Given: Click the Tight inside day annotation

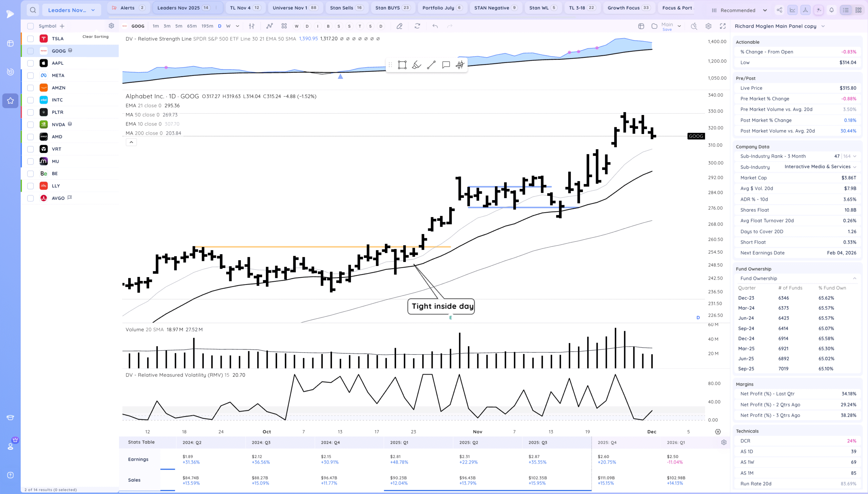Looking at the screenshot, I should (441, 306).
